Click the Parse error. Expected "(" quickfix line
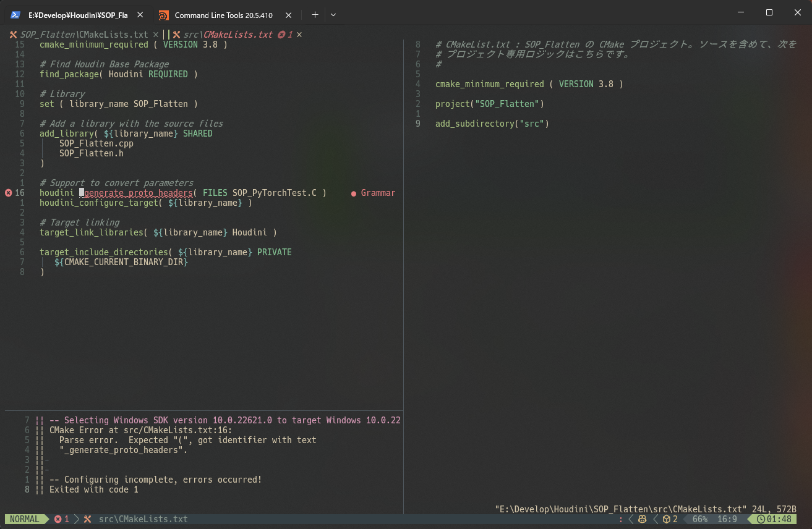The image size is (812, 529). pyautogui.click(x=188, y=440)
